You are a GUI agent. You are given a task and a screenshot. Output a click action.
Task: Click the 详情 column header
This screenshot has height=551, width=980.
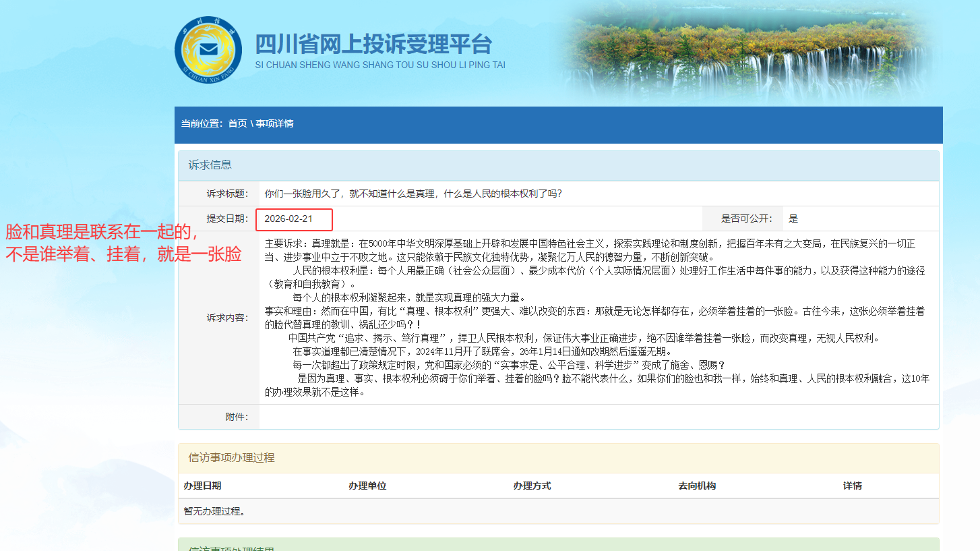pyautogui.click(x=852, y=486)
